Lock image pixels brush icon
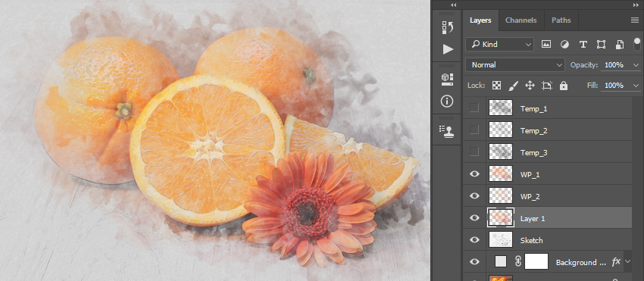Screen dimensions: 644x281 [x=514, y=86]
